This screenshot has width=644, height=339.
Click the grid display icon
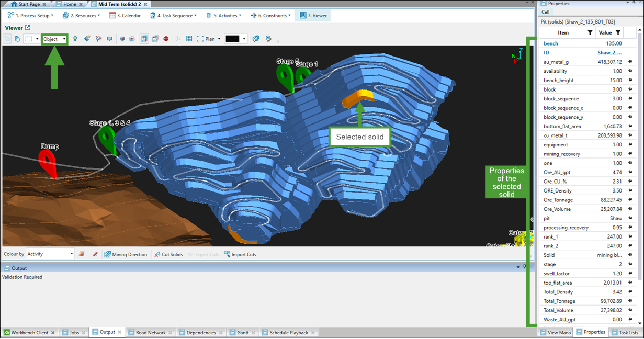(189, 39)
